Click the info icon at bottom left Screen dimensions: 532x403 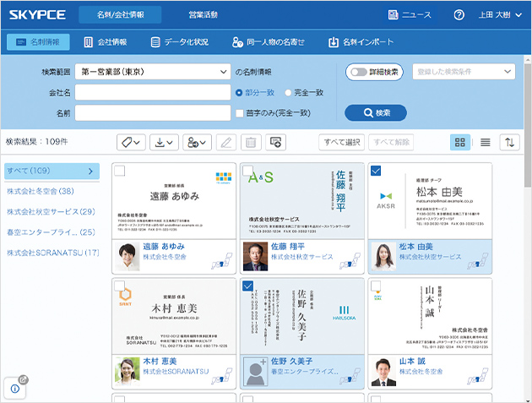click(x=15, y=389)
